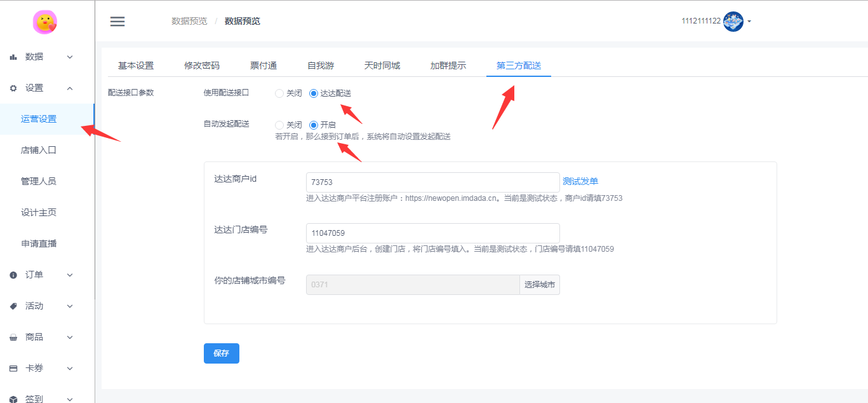Viewport: 868px width, 403px height.
Task: Click the info icon beside 订单
Action: coord(13,275)
